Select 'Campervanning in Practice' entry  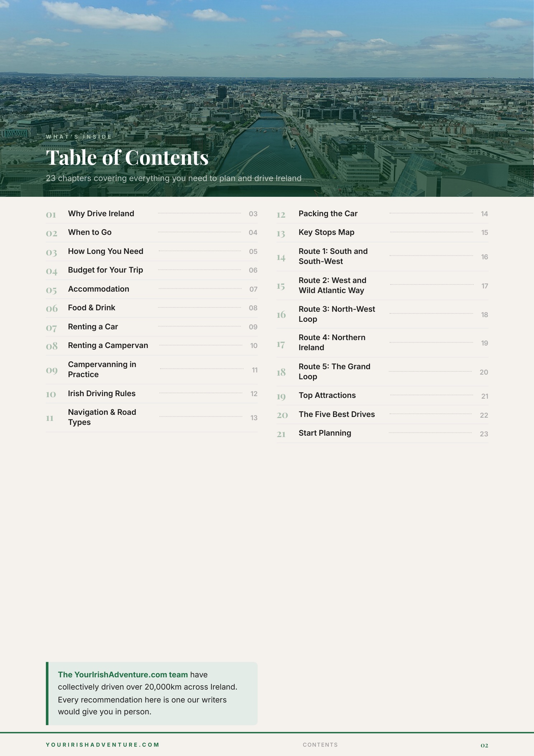tap(151, 370)
